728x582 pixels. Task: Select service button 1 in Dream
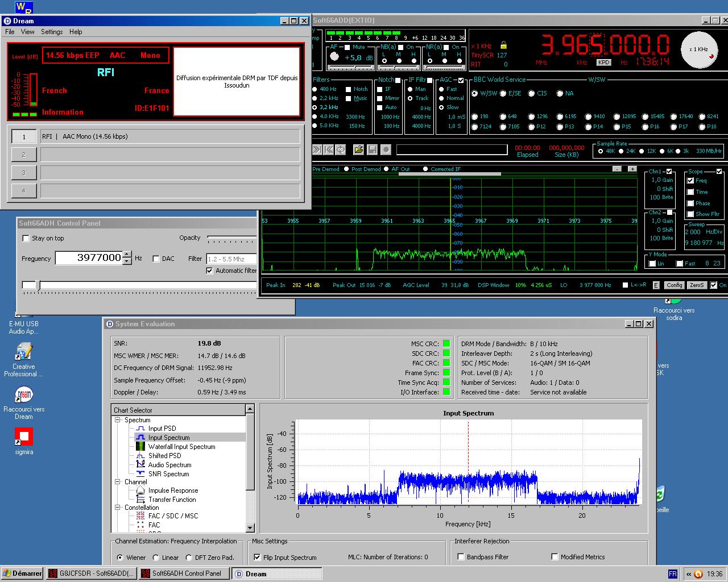(x=23, y=137)
